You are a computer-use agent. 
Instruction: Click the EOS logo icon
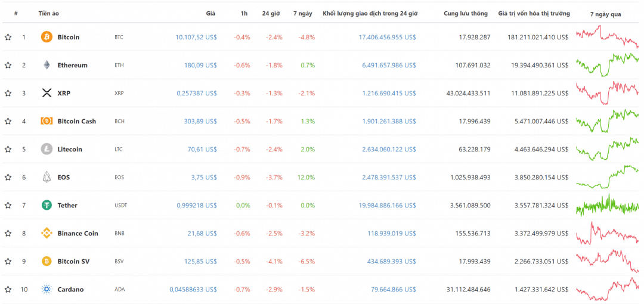47,177
